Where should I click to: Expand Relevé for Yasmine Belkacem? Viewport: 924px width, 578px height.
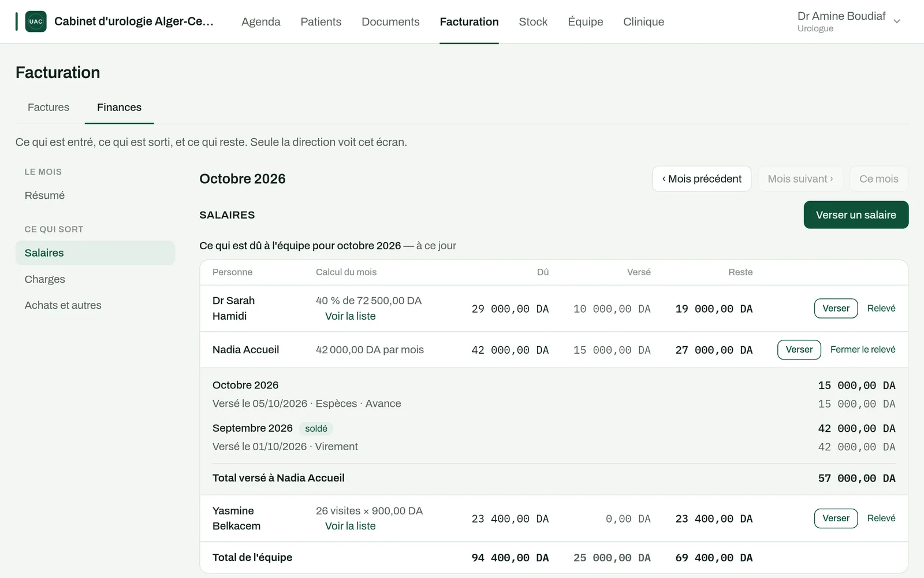coord(881,518)
